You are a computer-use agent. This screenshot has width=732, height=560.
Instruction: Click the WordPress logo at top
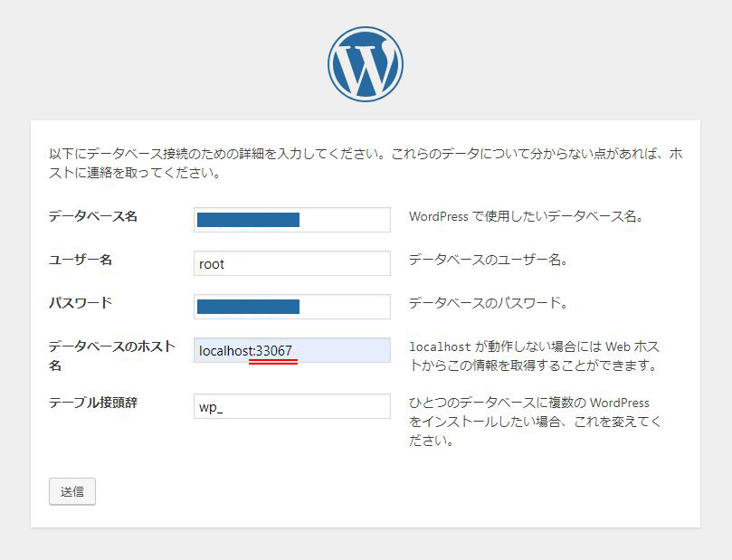(366, 64)
